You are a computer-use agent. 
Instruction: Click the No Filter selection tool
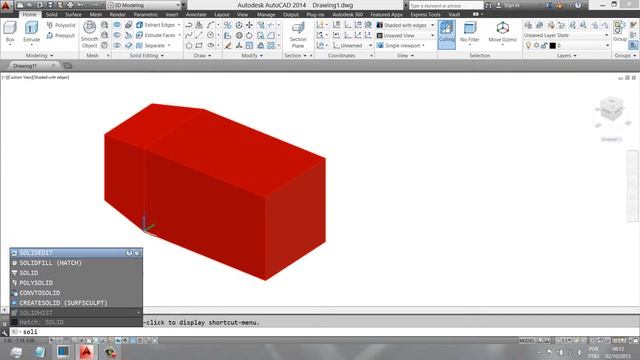[x=469, y=32]
